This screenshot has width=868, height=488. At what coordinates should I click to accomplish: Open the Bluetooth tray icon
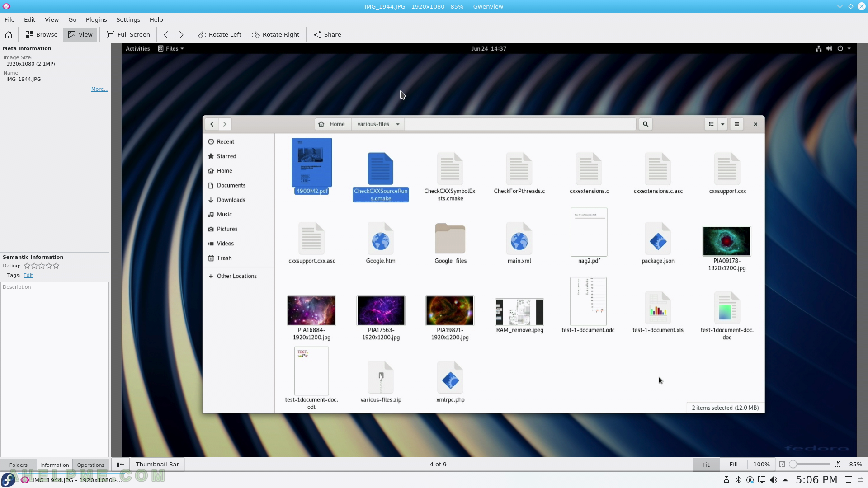[x=738, y=480]
